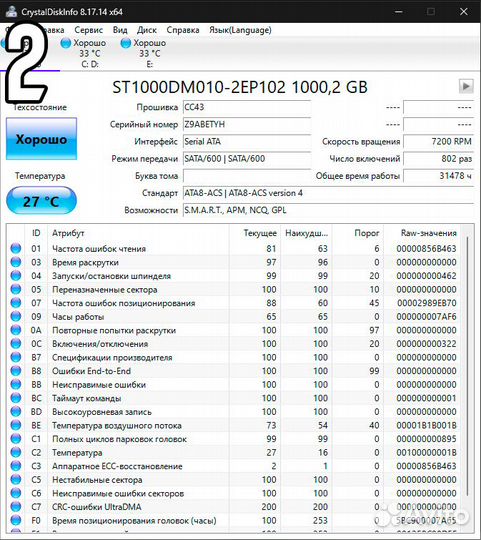Click the Стандарт ATA8-ACS field
481x540 pixels.
coord(328,193)
